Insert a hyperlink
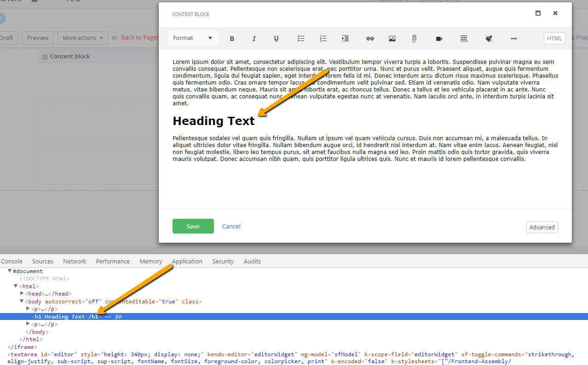 coord(370,39)
